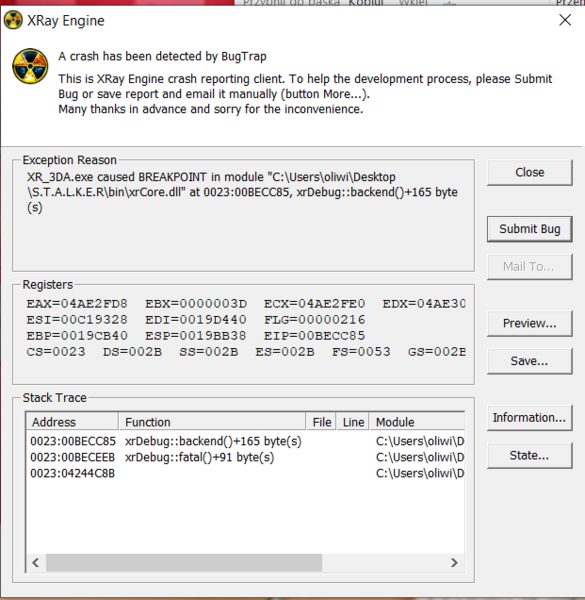Click the Function column header

[212, 422]
